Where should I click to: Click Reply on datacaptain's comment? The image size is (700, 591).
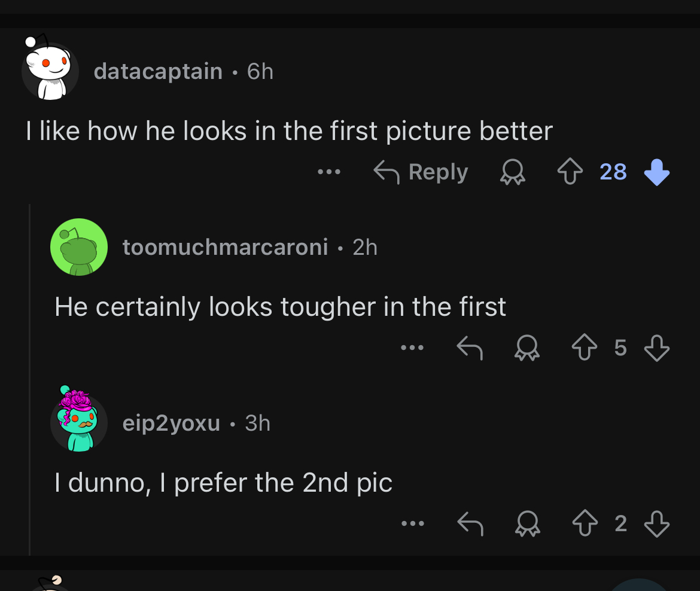click(421, 172)
